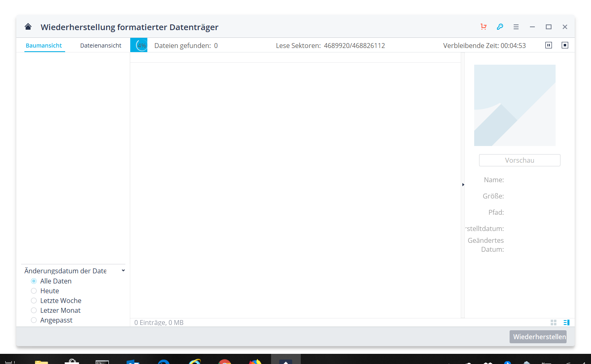Select the 'Heute' date filter

coord(34,291)
